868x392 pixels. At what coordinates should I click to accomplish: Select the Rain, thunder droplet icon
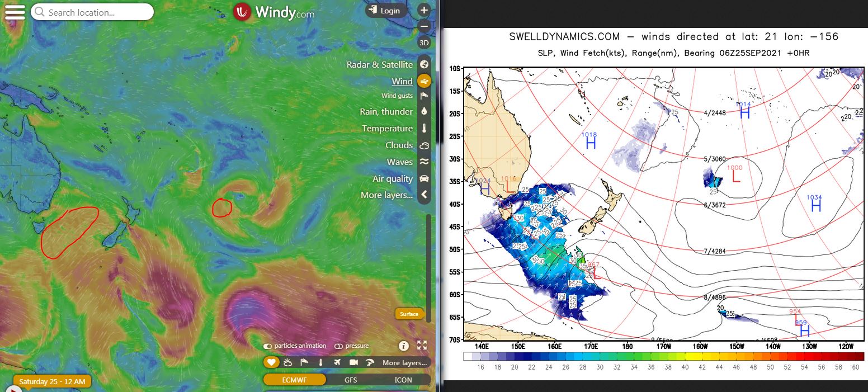(x=424, y=111)
